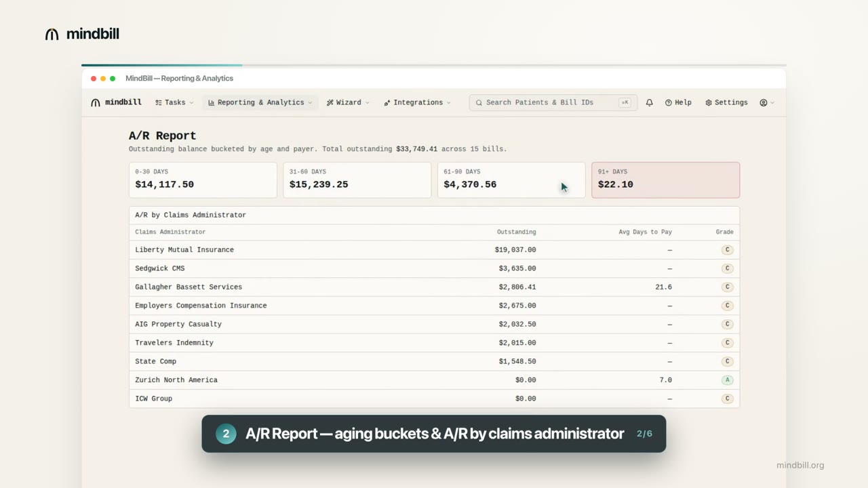Screen dimensions: 868x488
Task: Click the A/R by Claims Administrator heading
Action: [191, 215]
